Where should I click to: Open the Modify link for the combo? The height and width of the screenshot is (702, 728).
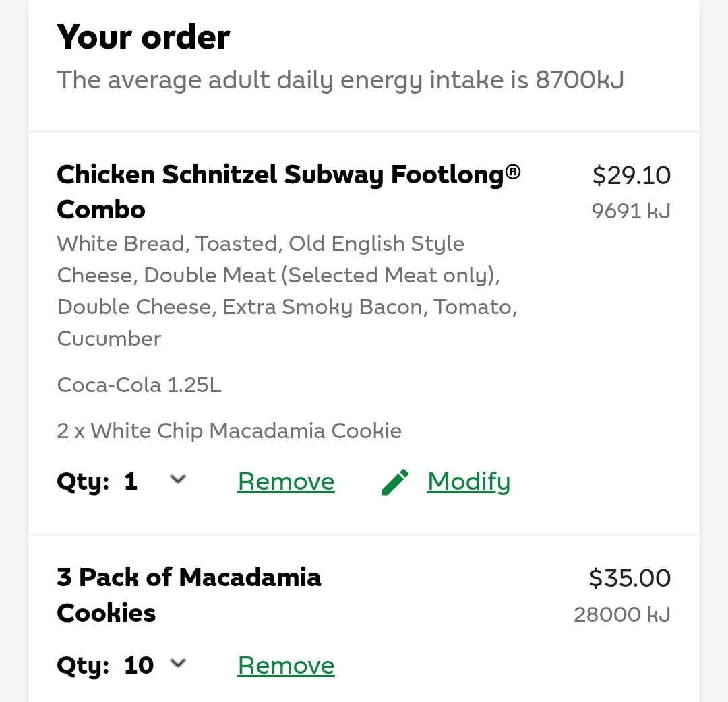[468, 482]
